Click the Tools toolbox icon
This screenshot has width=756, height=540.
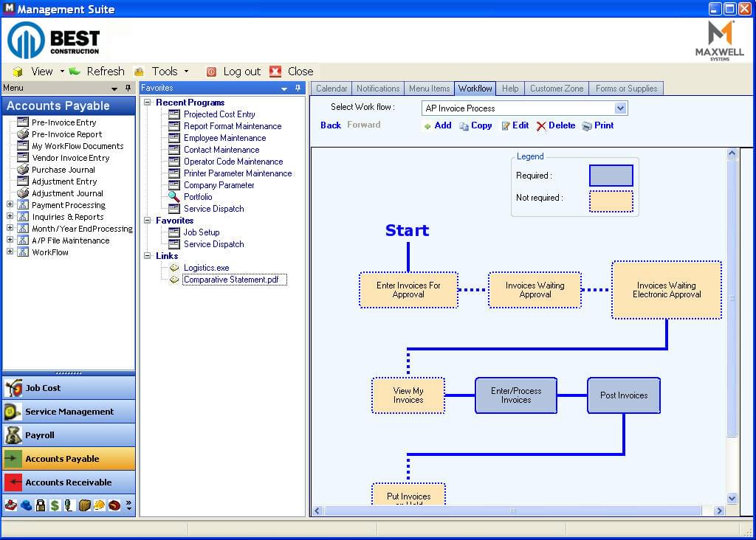tap(139, 72)
